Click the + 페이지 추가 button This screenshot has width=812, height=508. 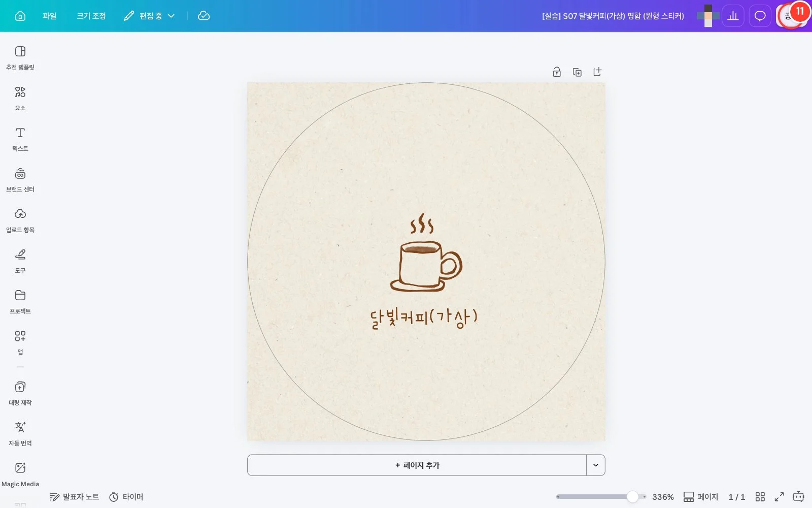pyautogui.click(x=417, y=465)
